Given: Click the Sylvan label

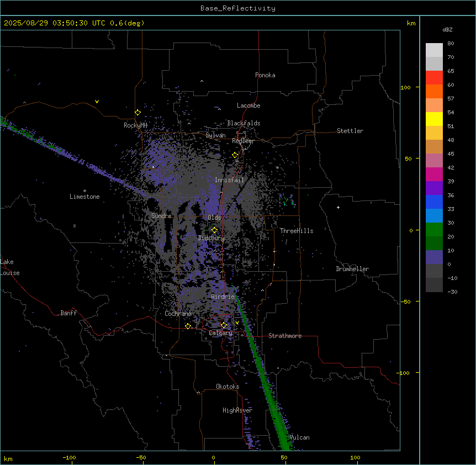Looking at the screenshot, I should tap(215, 135).
